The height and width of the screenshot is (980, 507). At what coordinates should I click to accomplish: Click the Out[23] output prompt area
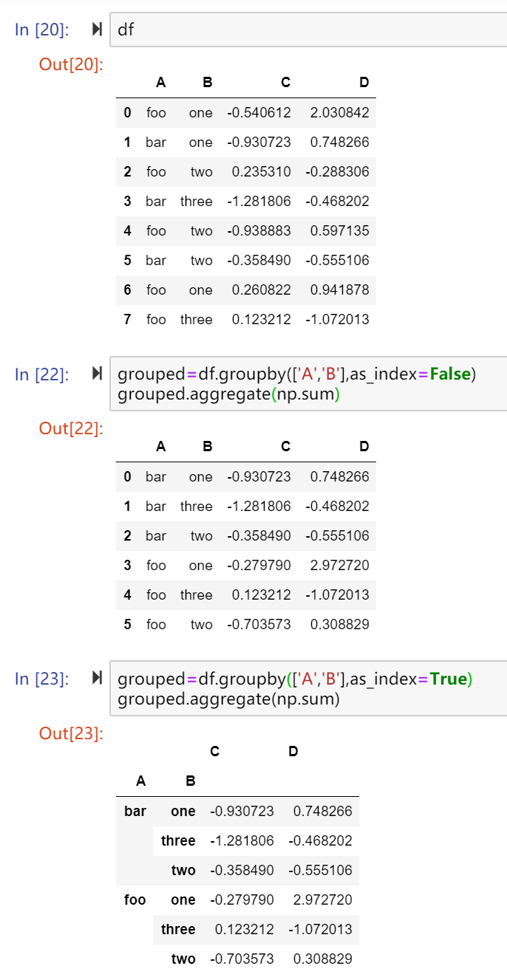point(71,733)
